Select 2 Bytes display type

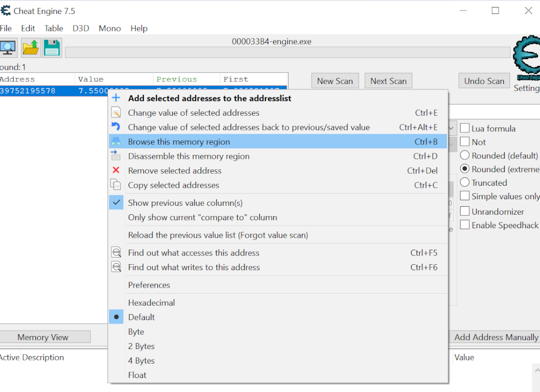tap(278, 346)
